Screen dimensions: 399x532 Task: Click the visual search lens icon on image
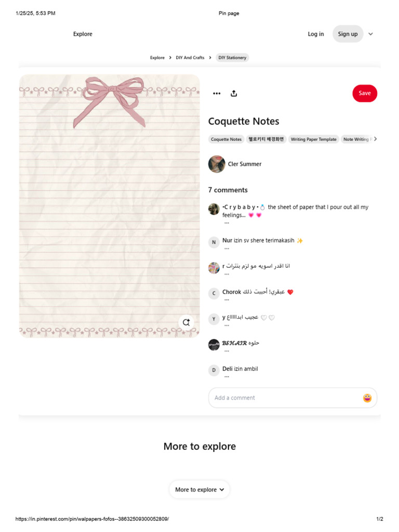tap(187, 322)
